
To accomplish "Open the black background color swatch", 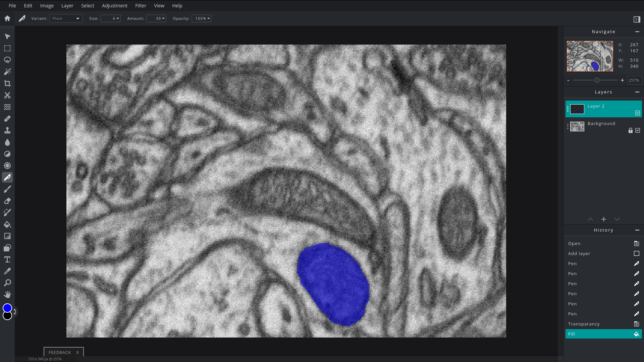I will [x=7, y=316].
